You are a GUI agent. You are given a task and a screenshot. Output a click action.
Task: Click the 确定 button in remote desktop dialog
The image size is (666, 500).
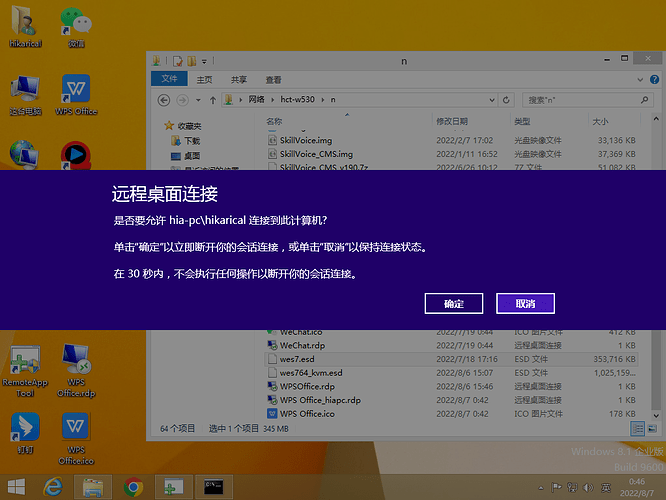pyautogui.click(x=454, y=303)
